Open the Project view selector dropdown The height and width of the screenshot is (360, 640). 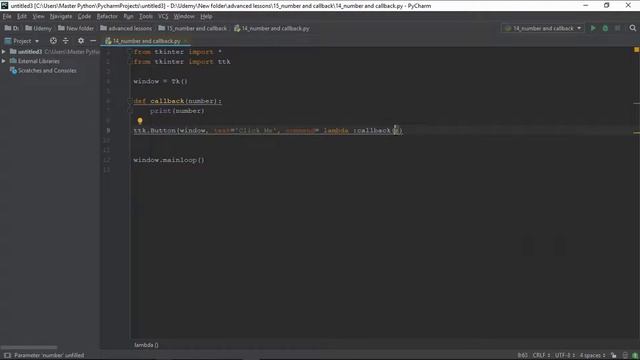pos(22,41)
